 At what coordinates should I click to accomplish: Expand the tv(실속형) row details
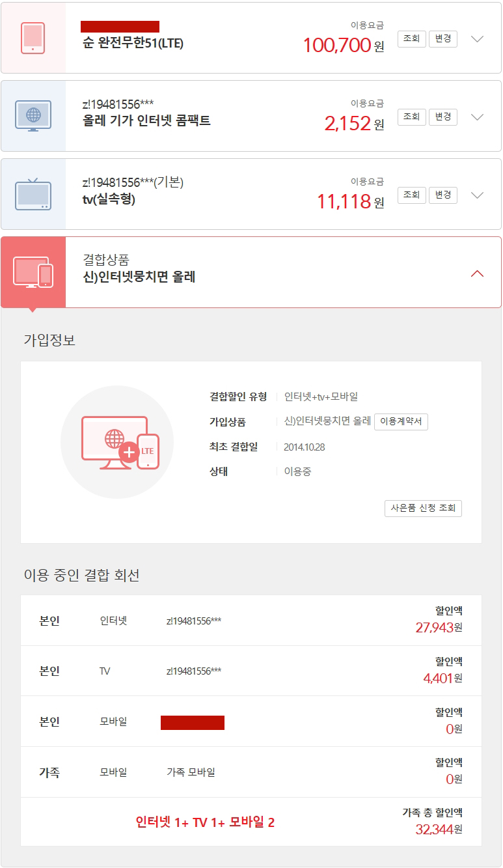pyautogui.click(x=477, y=195)
